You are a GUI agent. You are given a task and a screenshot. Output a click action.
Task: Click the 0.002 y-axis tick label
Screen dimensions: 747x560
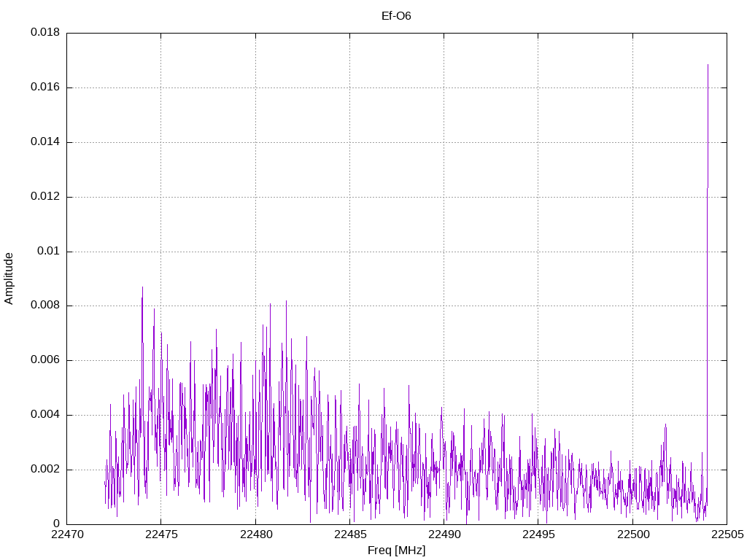point(45,470)
